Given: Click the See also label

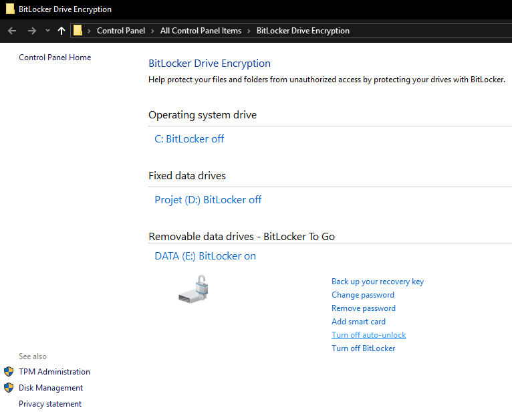Looking at the screenshot, I should 33,356.
